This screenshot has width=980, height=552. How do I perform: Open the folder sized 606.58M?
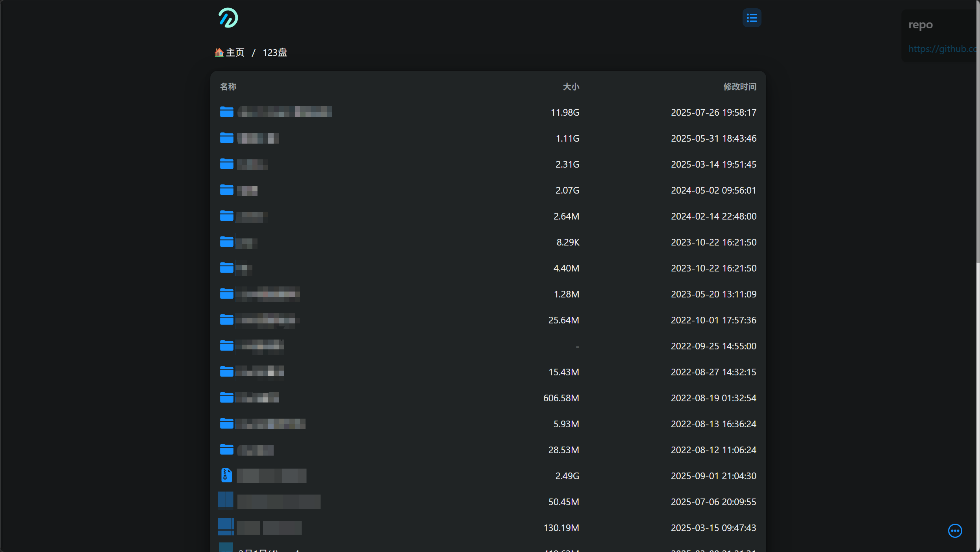pos(258,398)
